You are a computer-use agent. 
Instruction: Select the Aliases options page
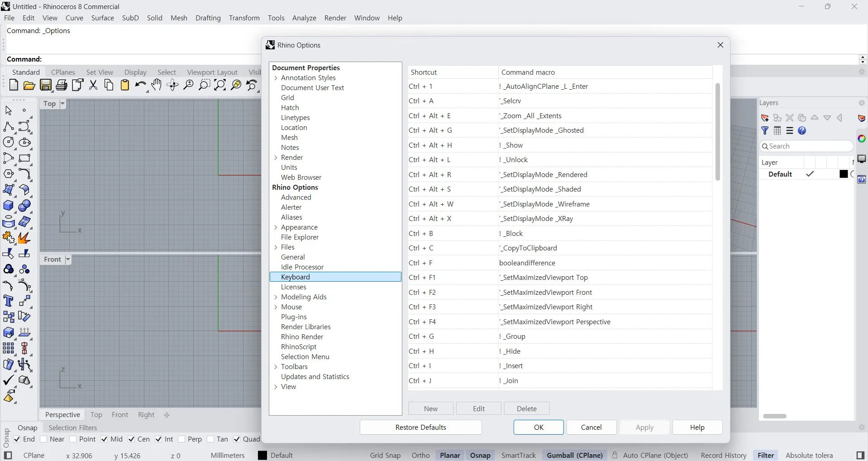pyautogui.click(x=291, y=217)
